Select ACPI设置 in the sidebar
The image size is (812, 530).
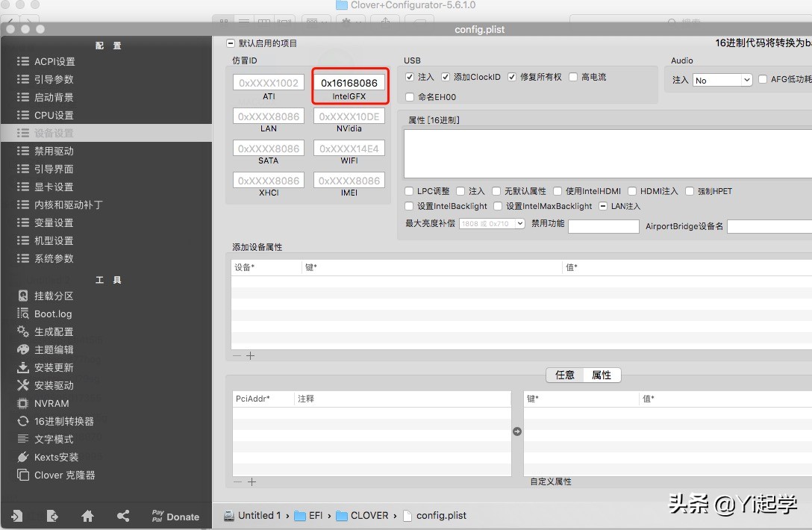pos(54,61)
